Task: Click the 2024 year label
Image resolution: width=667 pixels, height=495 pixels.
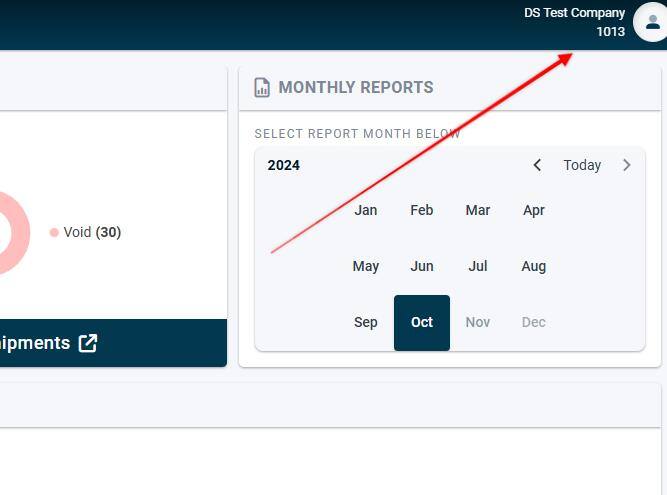Action: [x=284, y=165]
